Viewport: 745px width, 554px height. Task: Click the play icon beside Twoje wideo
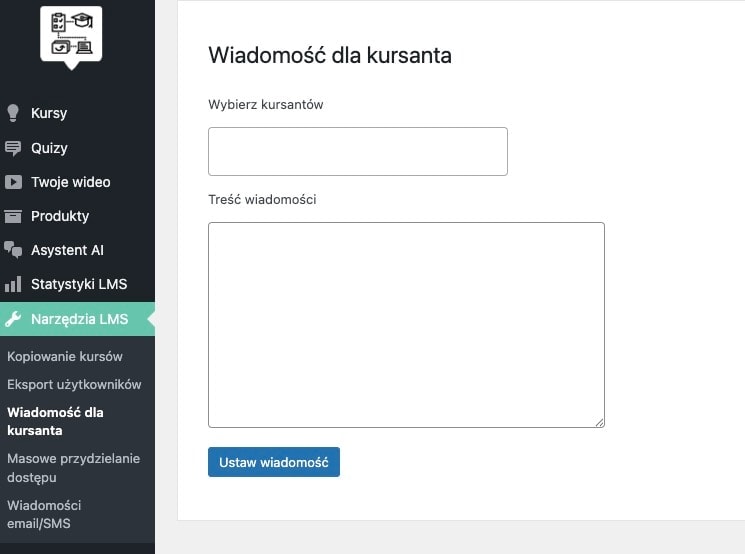coord(13,182)
